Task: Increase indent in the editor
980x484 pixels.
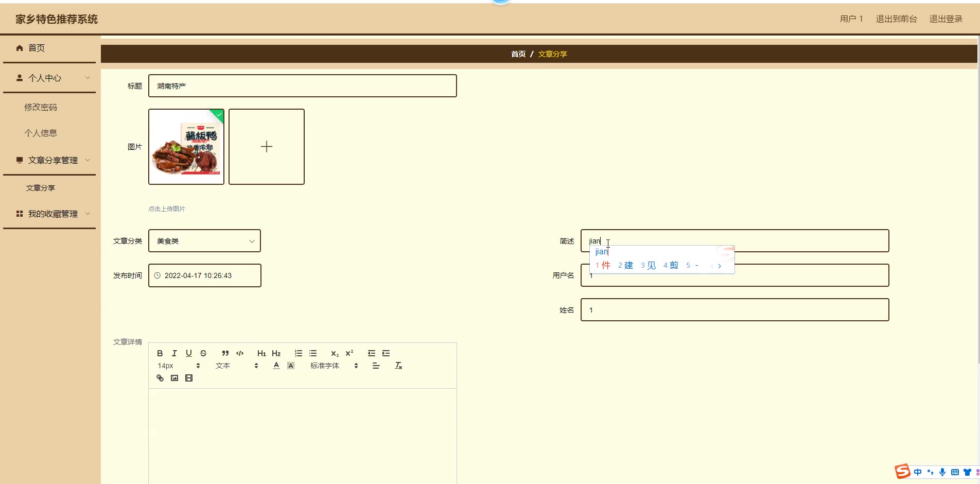Action: coord(386,353)
